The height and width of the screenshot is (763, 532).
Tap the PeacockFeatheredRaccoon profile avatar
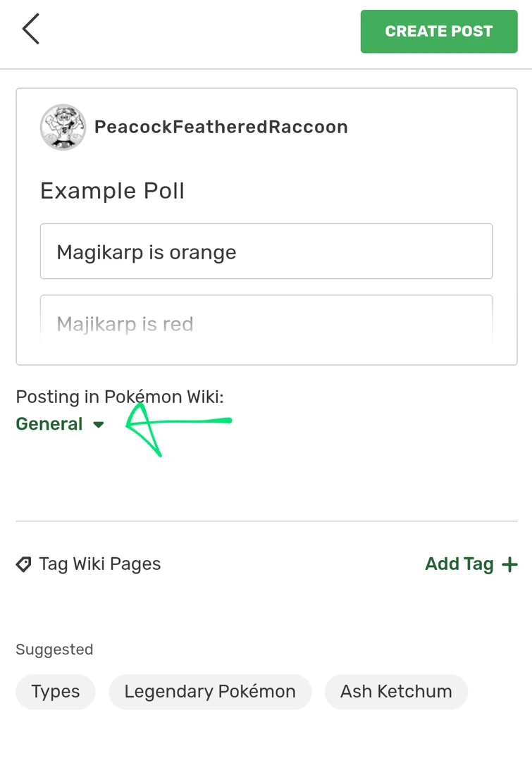pyautogui.click(x=63, y=128)
